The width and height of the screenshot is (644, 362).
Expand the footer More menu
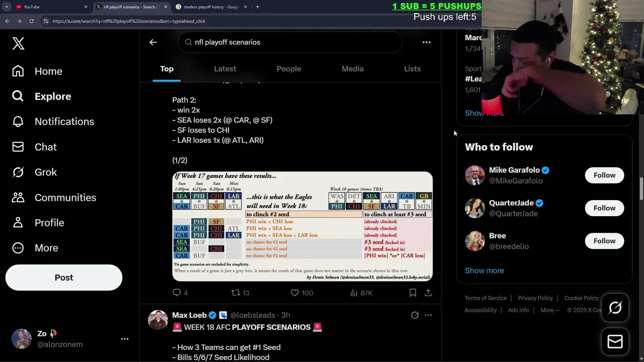click(550, 310)
